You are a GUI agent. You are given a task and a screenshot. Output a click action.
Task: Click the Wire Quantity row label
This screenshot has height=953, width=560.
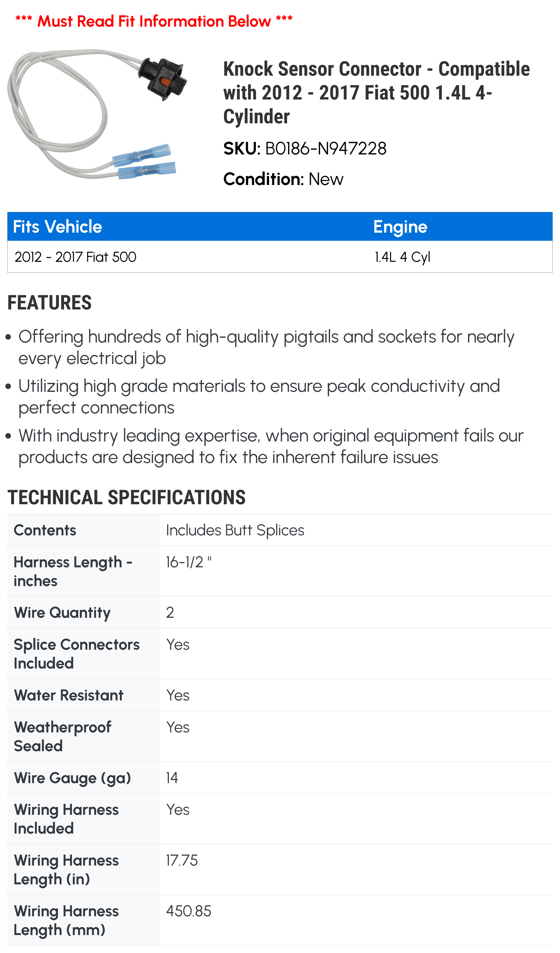pyautogui.click(x=62, y=613)
